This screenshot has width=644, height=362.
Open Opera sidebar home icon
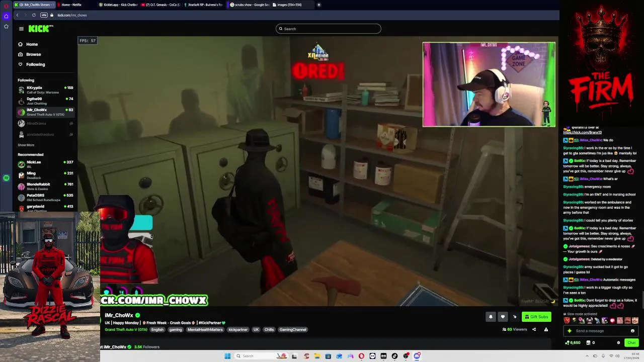click(6, 16)
